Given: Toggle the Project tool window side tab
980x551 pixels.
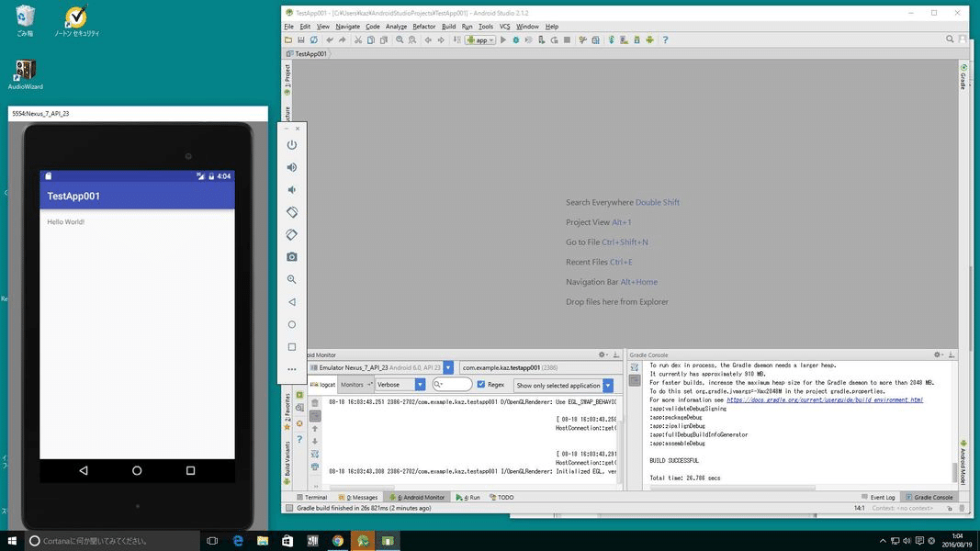Looking at the screenshot, I should [x=287, y=79].
